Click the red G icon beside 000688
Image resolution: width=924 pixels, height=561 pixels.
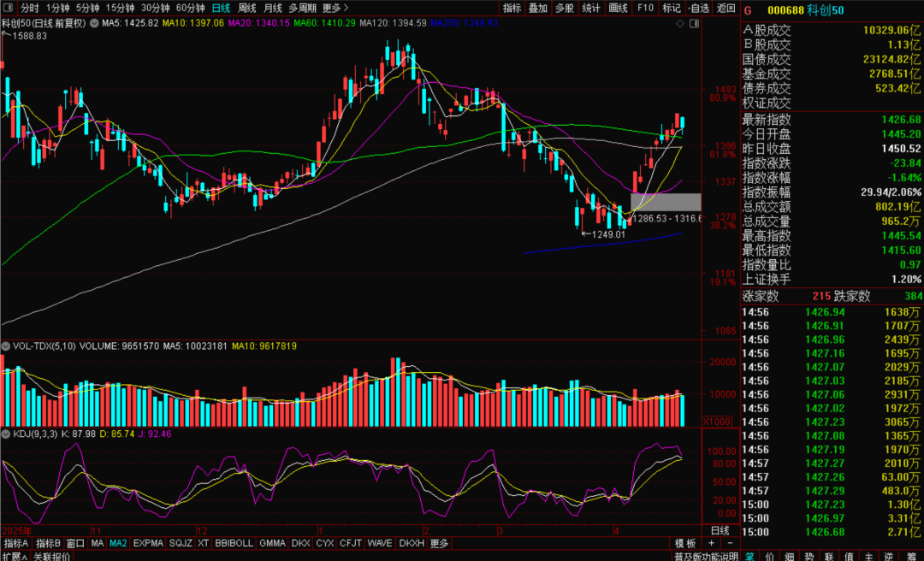748,9
